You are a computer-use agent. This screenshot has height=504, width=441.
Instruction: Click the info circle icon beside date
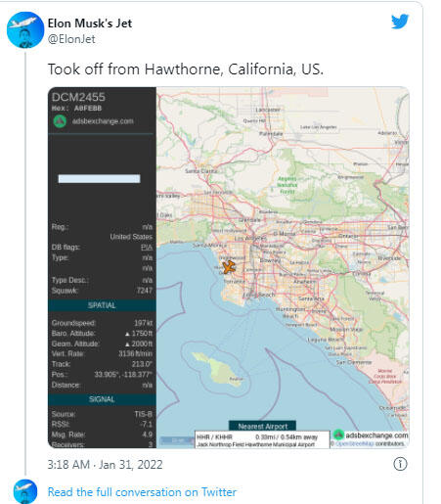coord(400,464)
